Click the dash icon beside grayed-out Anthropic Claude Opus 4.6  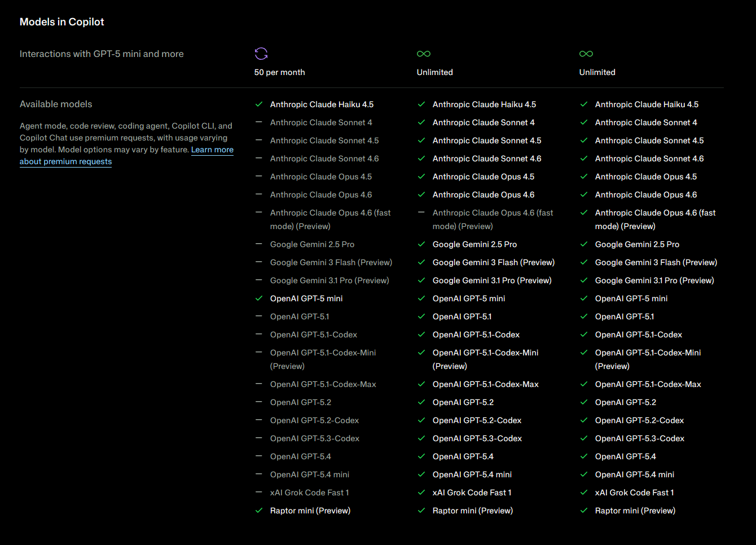[259, 194]
